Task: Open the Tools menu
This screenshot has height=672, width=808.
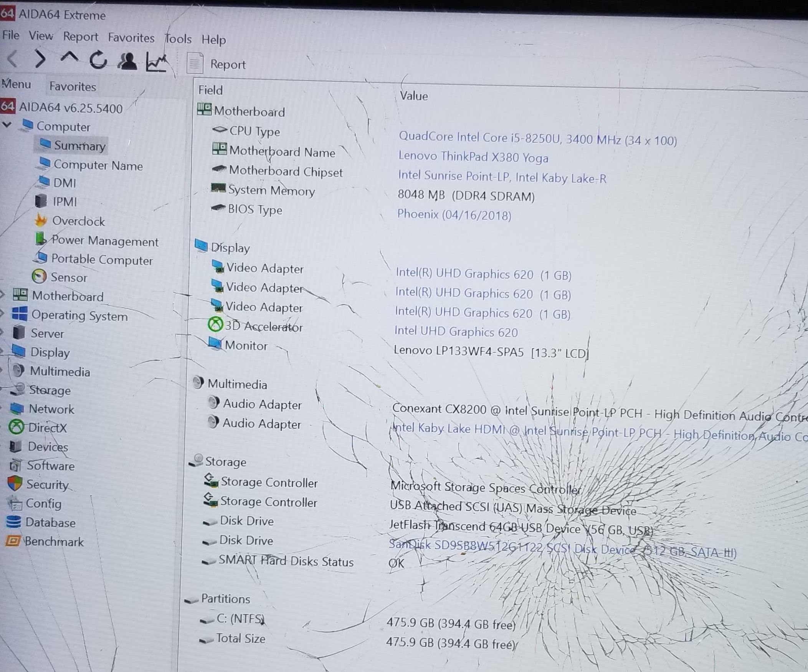Action: [x=178, y=39]
